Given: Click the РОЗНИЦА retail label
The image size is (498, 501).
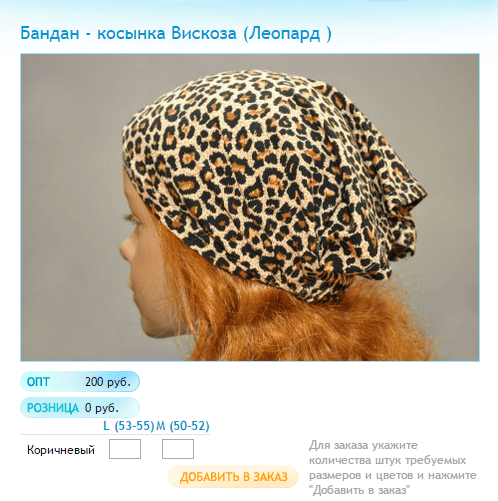Looking at the screenshot, I should [53, 408].
